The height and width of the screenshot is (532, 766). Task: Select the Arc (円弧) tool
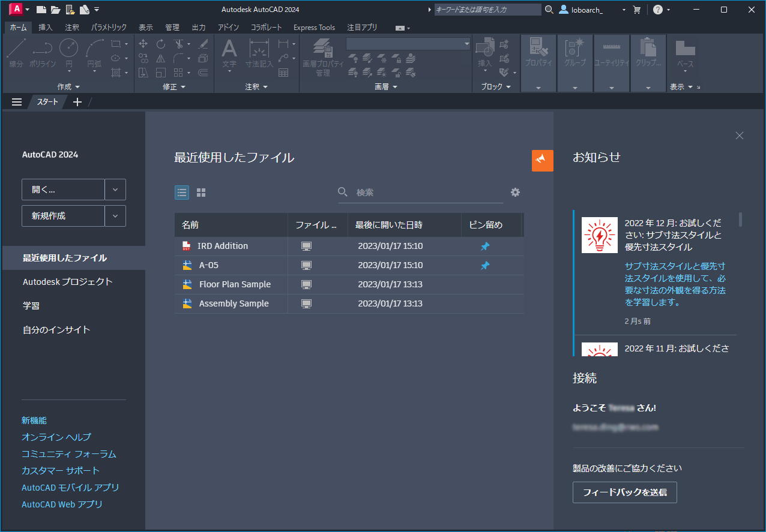[94, 53]
